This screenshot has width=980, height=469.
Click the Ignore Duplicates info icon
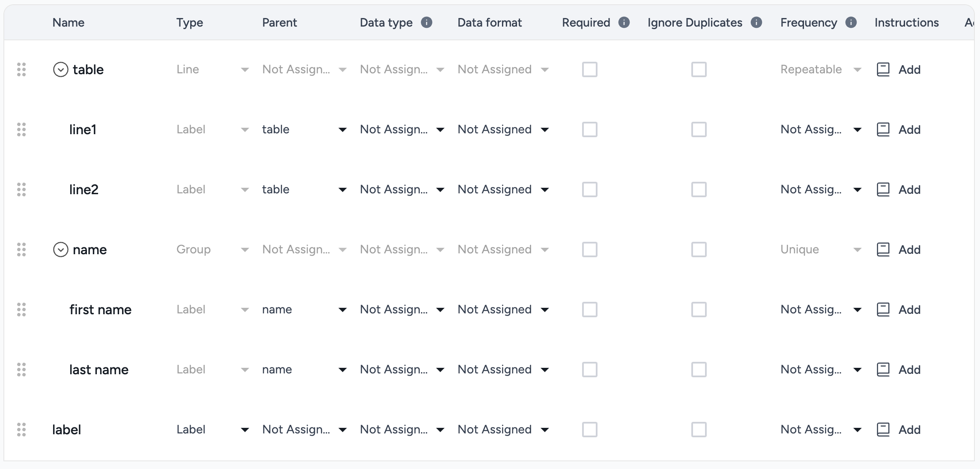756,22
